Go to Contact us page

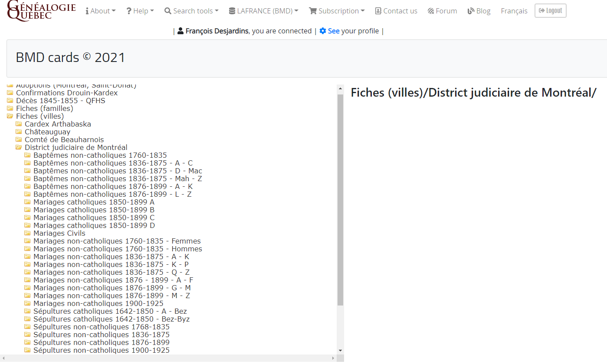point(396,11)
